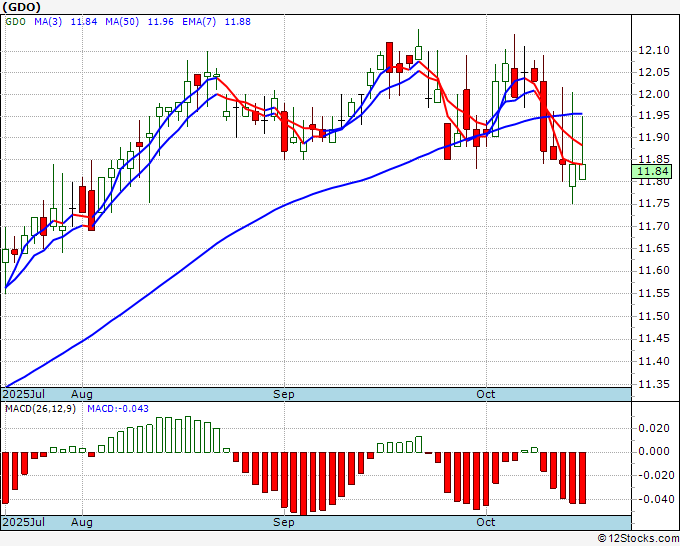The image size is (680, 546).
Task: Click the 11.40 price axis label
Action: coord(654,361)
